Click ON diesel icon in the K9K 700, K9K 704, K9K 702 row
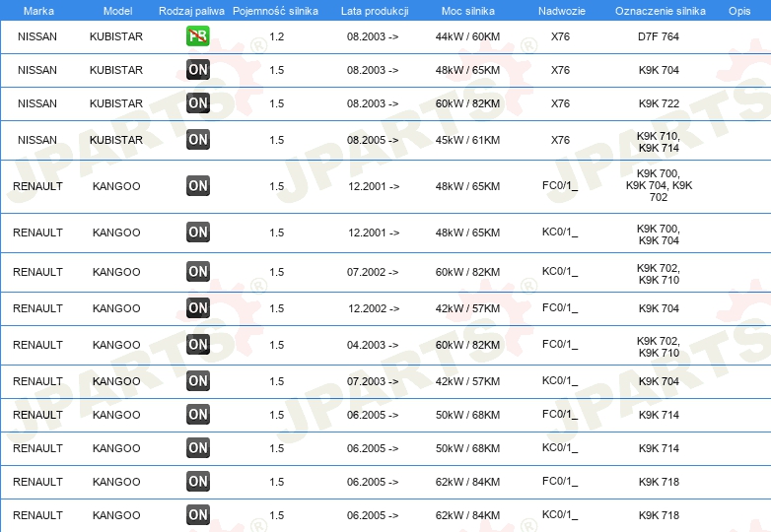This screenshot has height=532, width=771. tap(197, 185)
